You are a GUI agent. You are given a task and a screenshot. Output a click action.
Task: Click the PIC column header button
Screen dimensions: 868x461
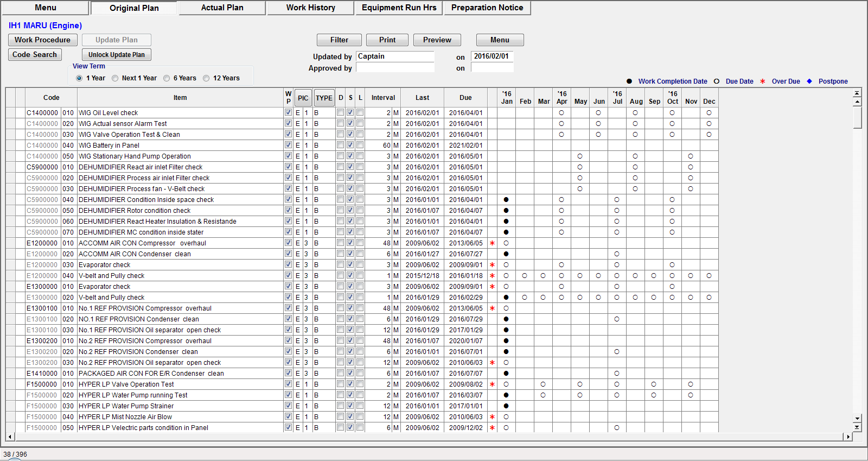[303, 98]
